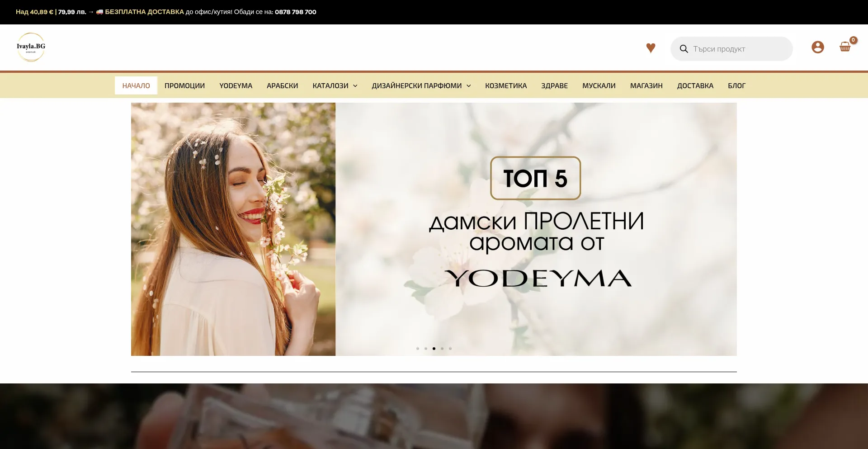The height and width of the screenshot is (449, 868).
Task: Open the wishlist heart icon
Action: click(651, 47)
